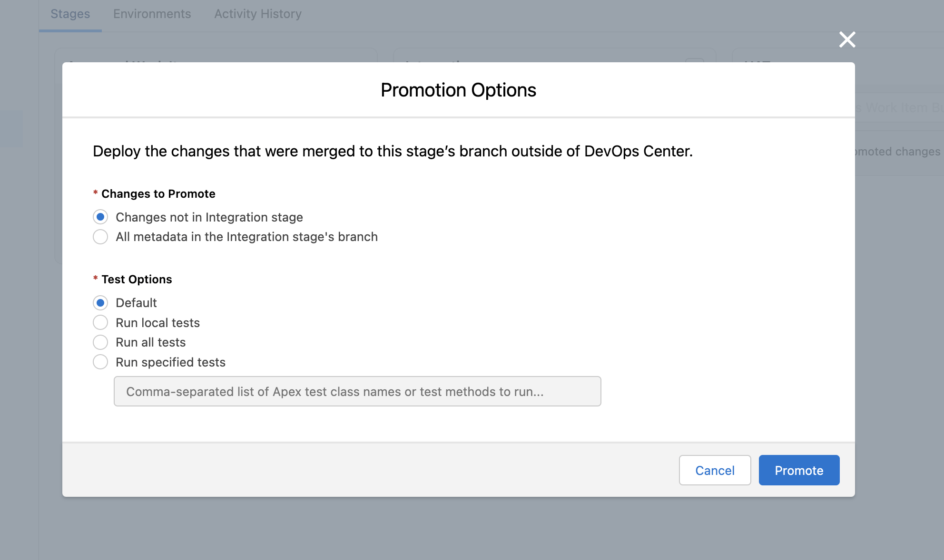Viewport: 944px width, 560px height.
Task: Close the Promotion Options dialog with X
Action: coord(847,39)
